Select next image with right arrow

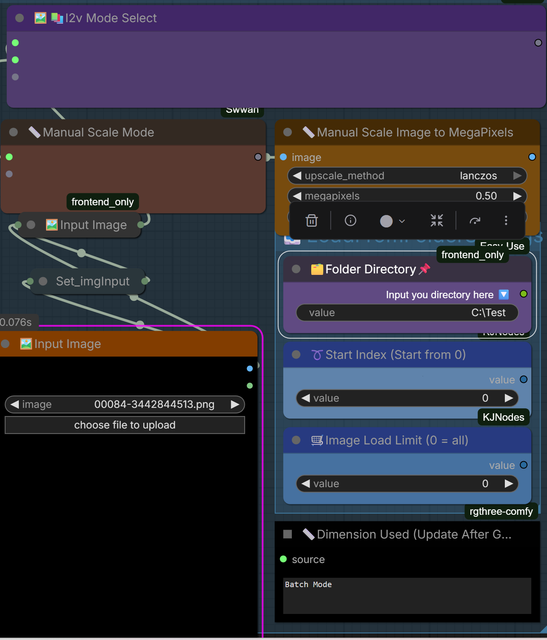pyautogui.click(x=235, y=404)
